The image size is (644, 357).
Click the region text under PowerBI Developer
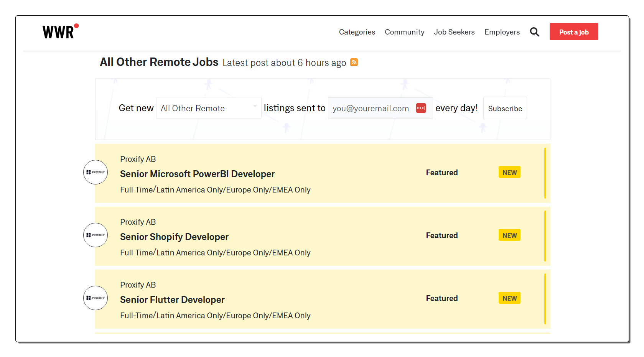point(215,189)
